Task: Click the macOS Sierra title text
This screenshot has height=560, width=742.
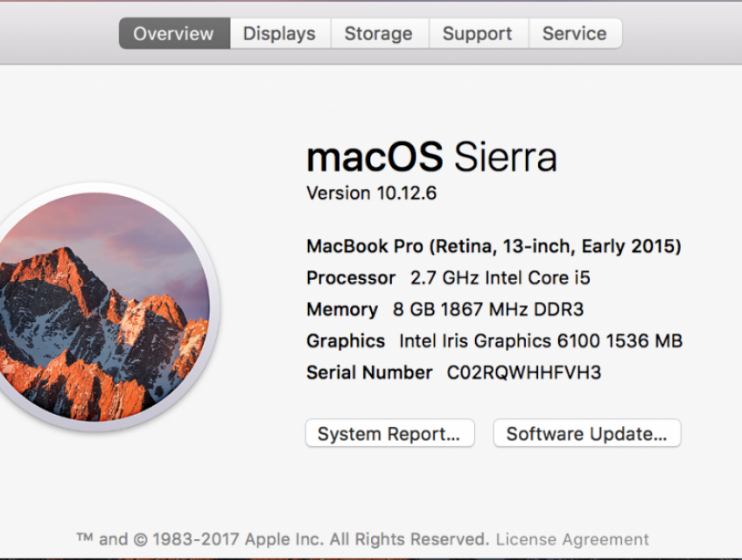Action: 432,157
